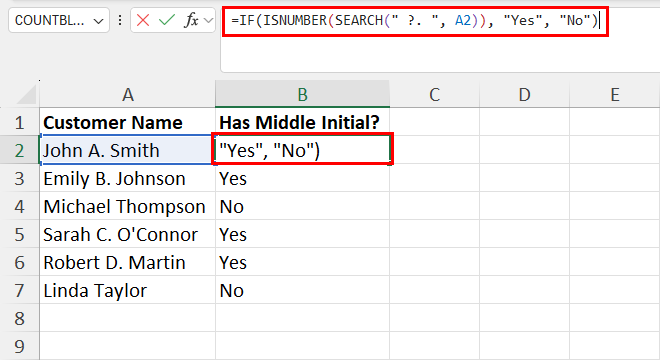This screenshot has height=360, width=660.
Task: Select row 2 header
Action: [19, 150]
